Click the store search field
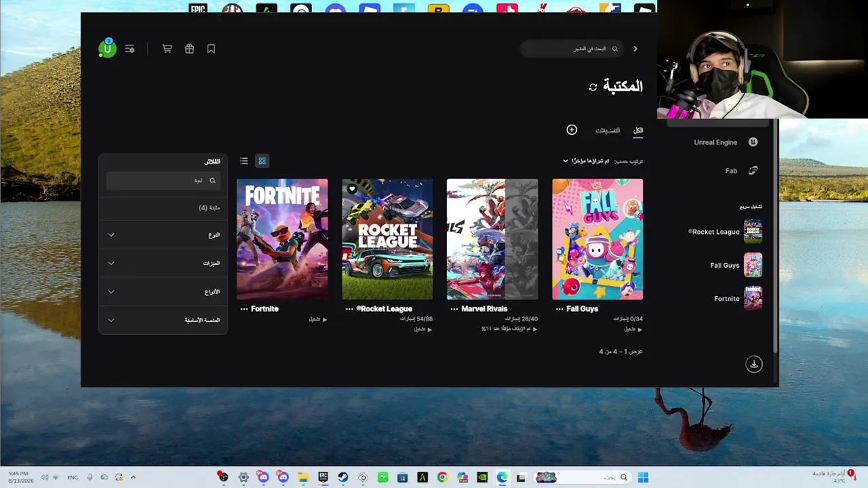The image size is (868, 488). [x=572, y=49]
